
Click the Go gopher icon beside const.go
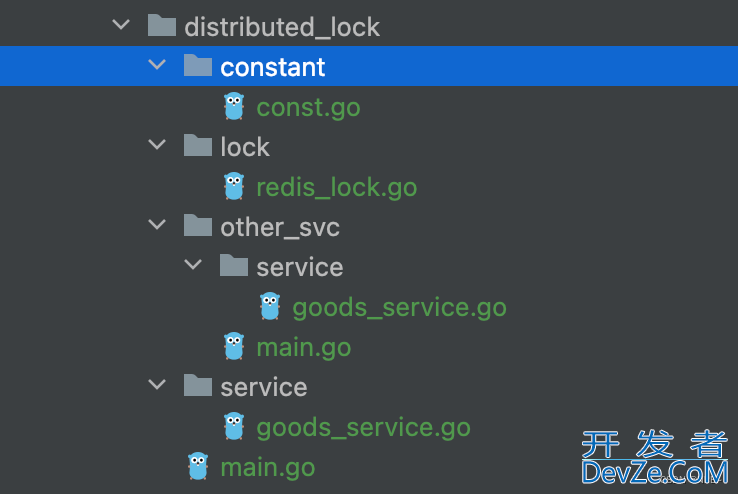pyautogui.click(x=234, y=106)
